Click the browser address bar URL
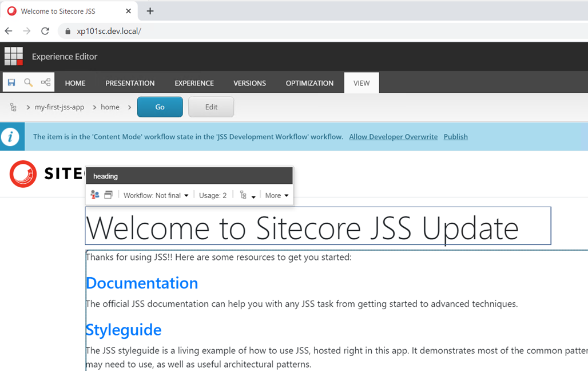 [x=109, y=31]
